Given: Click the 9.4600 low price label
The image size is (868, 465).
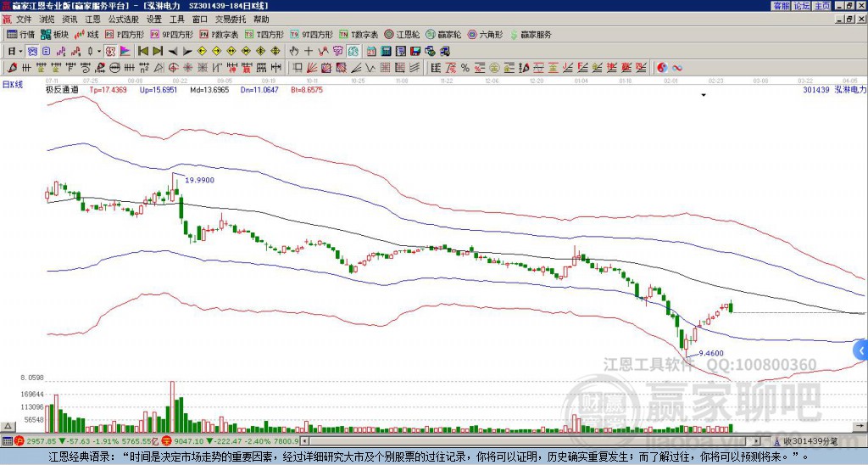Looking at the screenshot, I should (711, 353).
